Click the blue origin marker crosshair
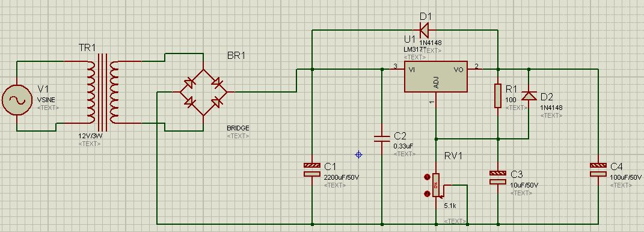This screenshot has height=232, width=644. 358,154
